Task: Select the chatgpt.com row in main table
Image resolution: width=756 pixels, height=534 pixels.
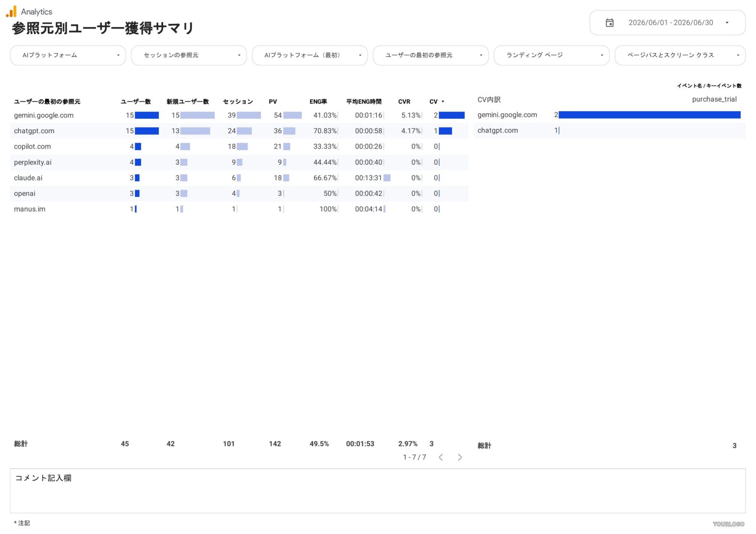Action: click(x=239, y=131)
